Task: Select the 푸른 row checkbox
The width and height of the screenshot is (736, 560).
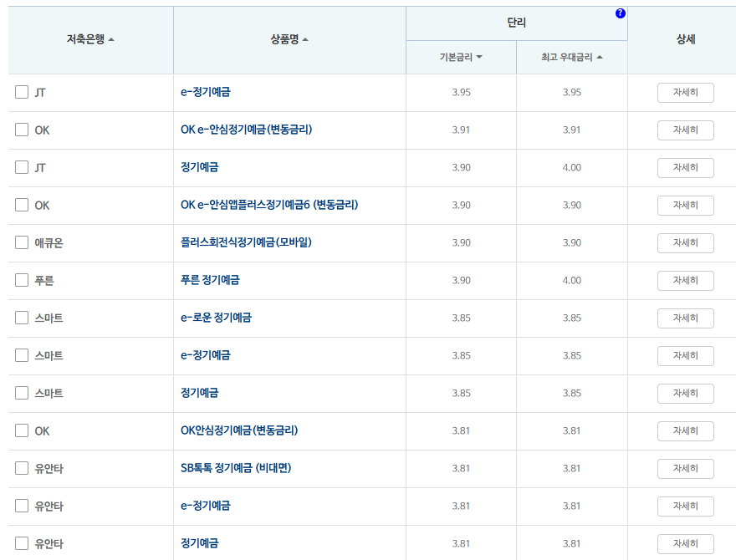Action: pos(22,280)
